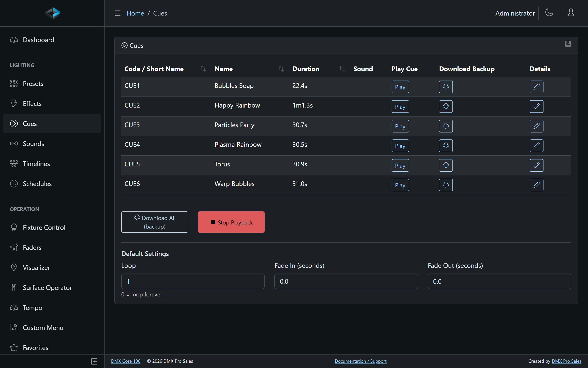Viewport: 588px width, 368px height.
Task: Click the Cues breadcrumb text
Action: pyautogui.click(x=160, y=13)
